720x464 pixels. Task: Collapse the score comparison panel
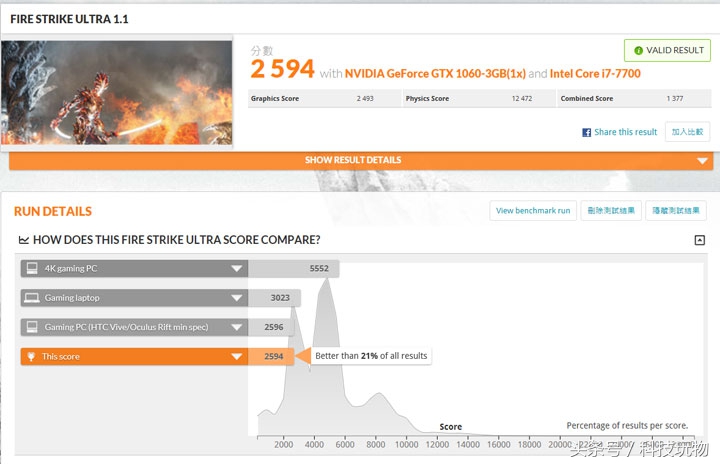(699, 240)
